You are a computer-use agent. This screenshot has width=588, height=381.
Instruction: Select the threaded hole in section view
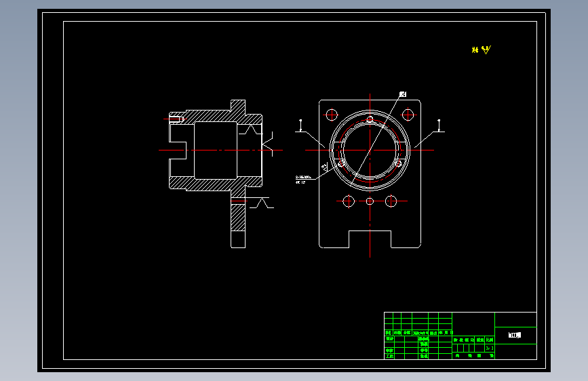tap(176, 119)
